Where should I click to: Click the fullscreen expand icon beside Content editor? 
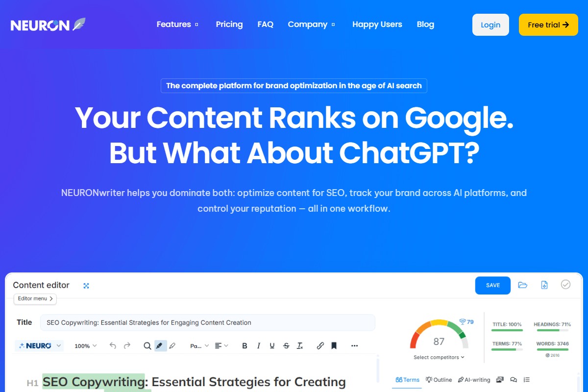(86, 286)
